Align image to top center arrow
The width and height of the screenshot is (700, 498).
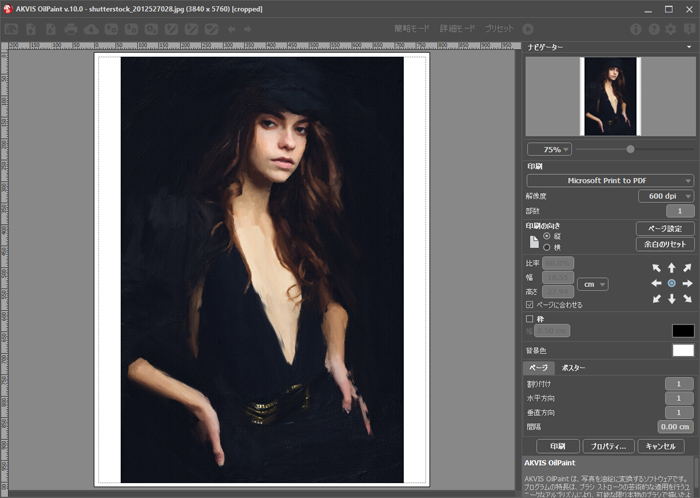point(671,268)
